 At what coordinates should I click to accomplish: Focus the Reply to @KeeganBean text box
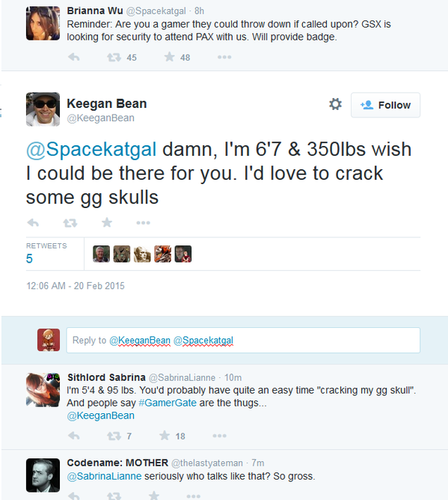pyautogui.click(x=243, y=340)
